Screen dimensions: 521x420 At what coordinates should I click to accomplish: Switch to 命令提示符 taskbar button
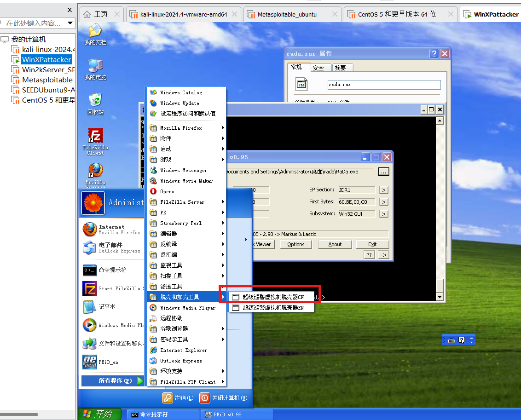[162, 414]
